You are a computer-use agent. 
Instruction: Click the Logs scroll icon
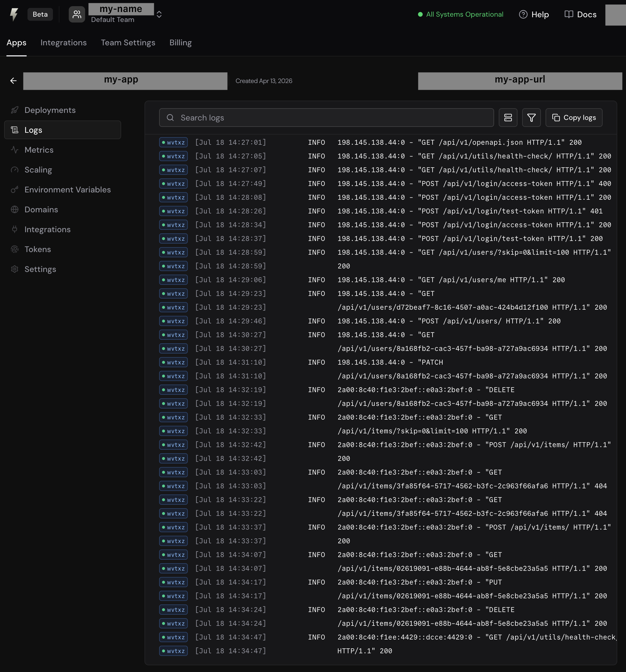(x=15, y=130)
